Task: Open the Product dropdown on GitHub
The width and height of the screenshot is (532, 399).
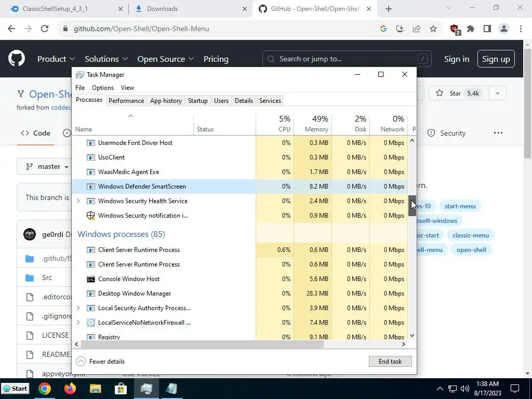Action: [x=56, y=59]
